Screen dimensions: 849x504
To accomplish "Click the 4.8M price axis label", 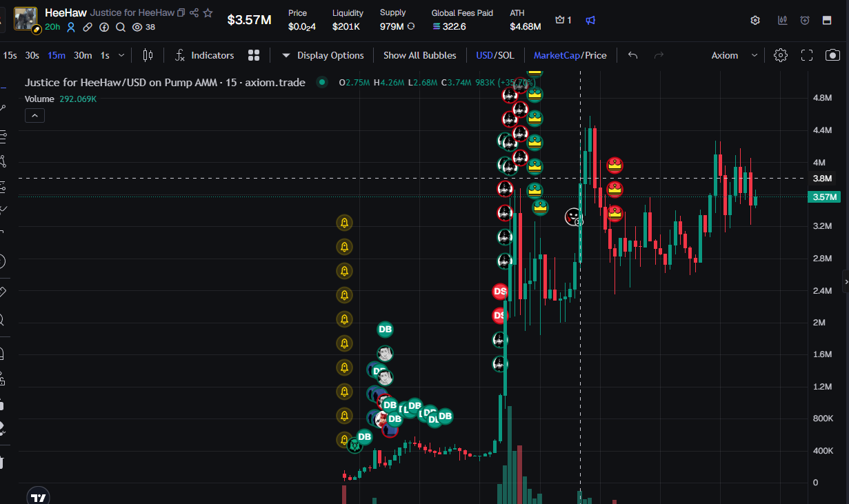I will 823,98.
